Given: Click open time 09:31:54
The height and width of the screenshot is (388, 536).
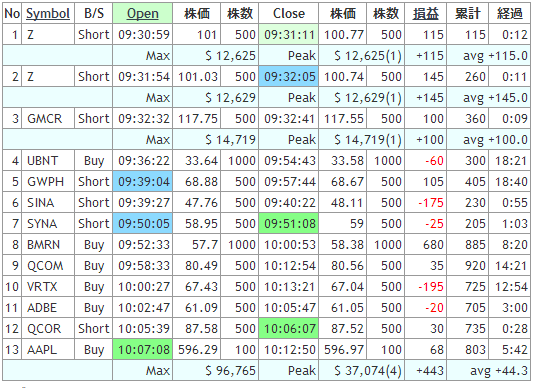Looking at the screenshot, I should (x=143, y=77).
